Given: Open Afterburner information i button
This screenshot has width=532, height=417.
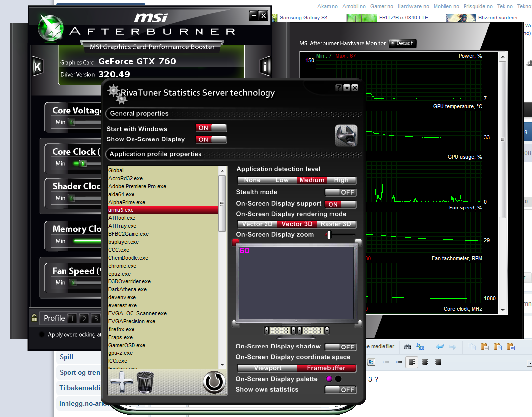Looking at the screenshot, I should [265, 67].
